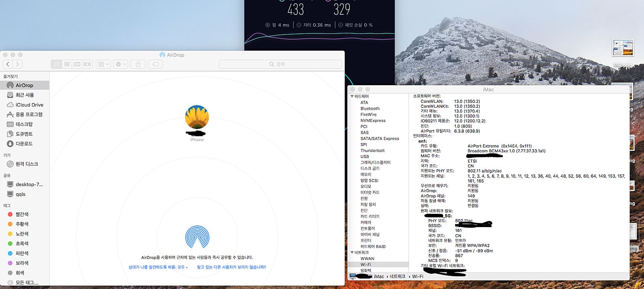Viewport: 644px width, 289px height.
Task: Go back in the Finder window
Action: (x=8, y=64)
